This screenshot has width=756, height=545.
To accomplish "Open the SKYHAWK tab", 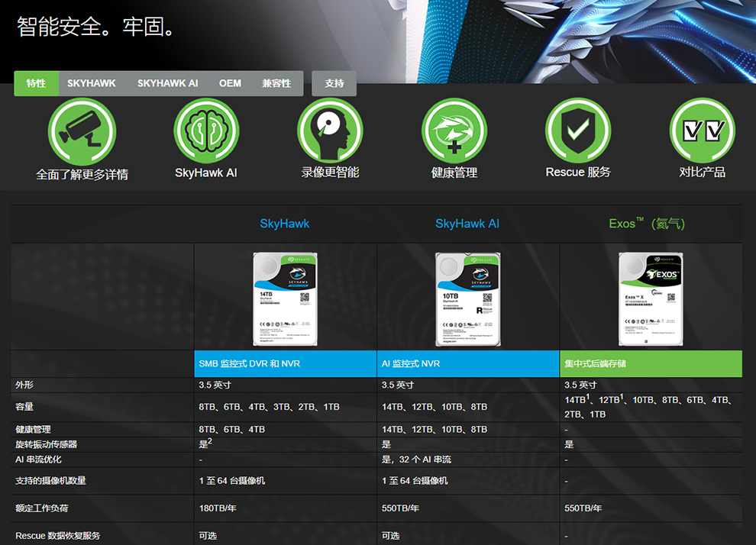I will pos(92,83).
